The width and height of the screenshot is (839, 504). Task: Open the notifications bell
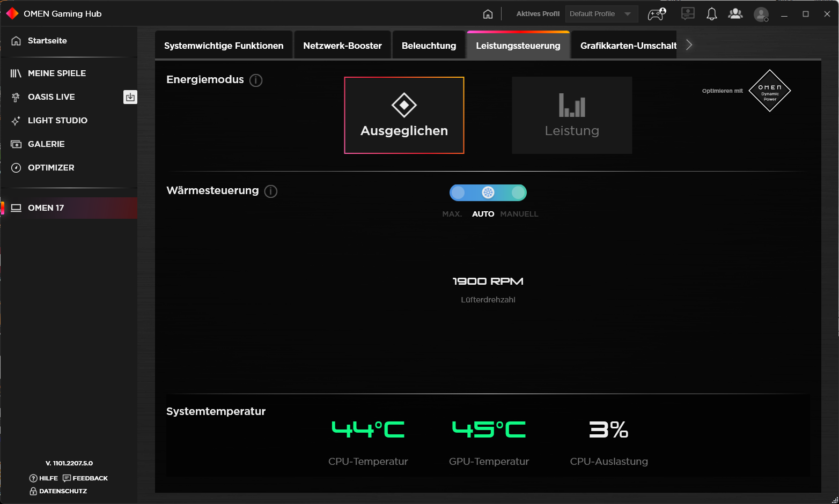pos(711,14)
